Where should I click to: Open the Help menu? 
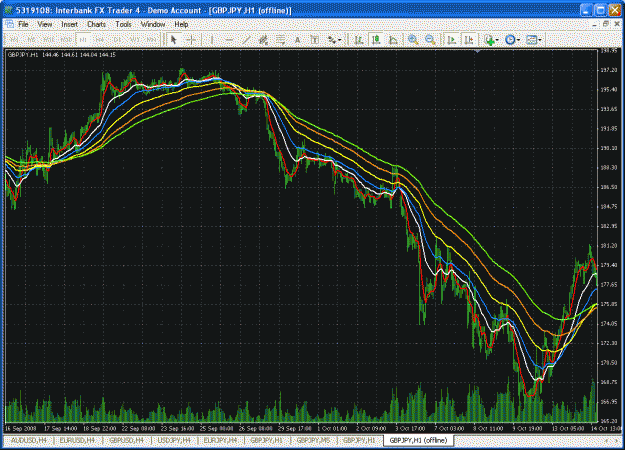coord(181,25)
